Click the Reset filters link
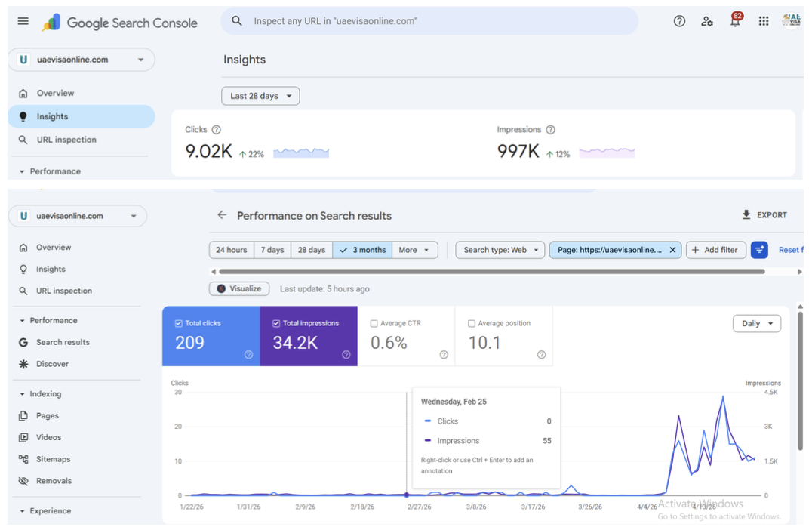812x527 pixels. click(x=790, y=250)
